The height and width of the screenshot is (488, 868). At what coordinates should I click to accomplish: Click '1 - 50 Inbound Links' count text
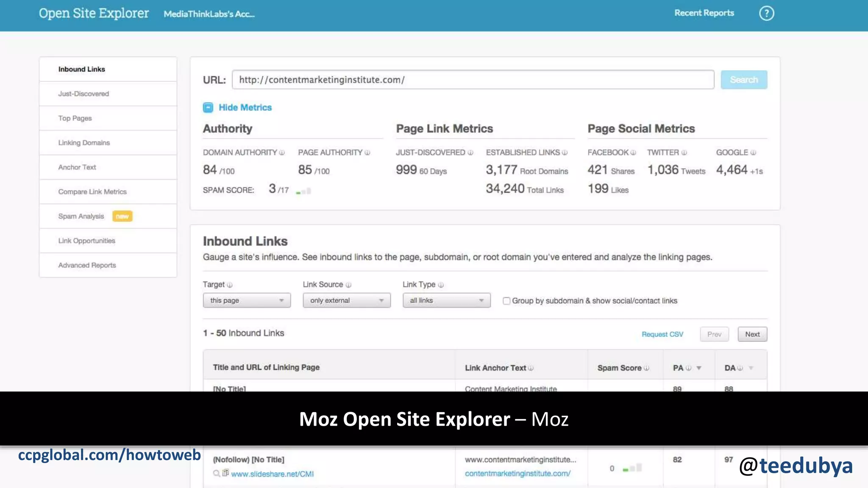tap(243, 333)
